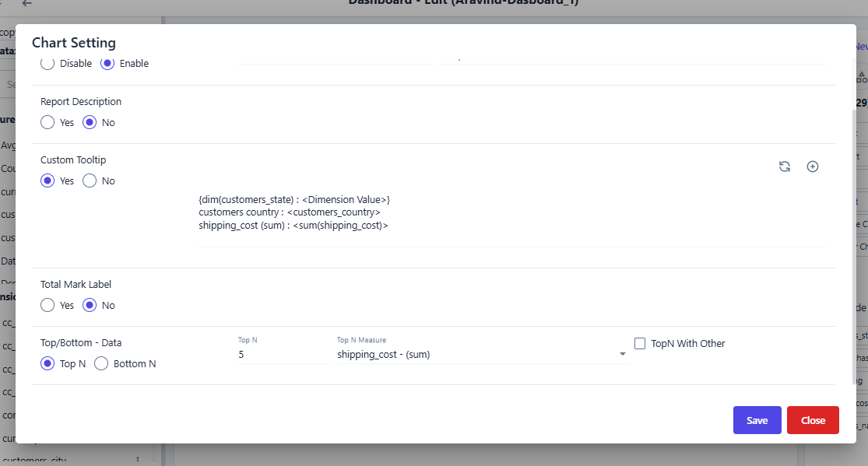868x466 pixels.
Task: Enable Total Mark Label with Yes
Action: [x=47, y=305]
